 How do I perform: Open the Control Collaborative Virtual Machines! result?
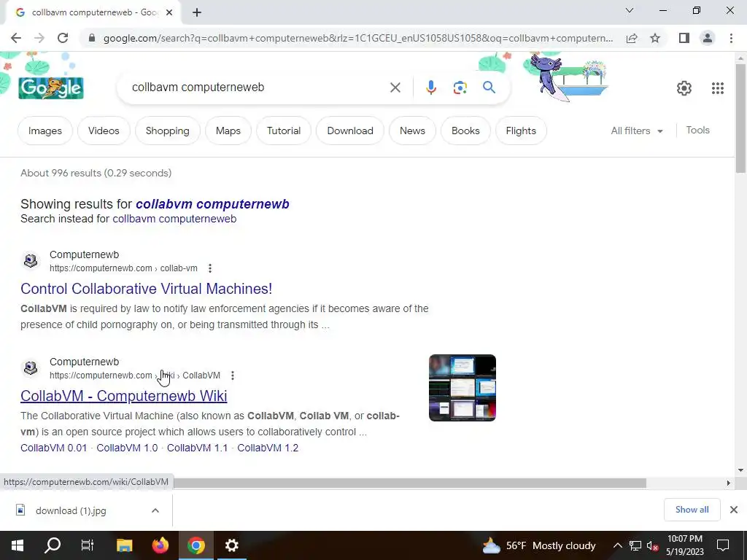[x=146, y=289]
